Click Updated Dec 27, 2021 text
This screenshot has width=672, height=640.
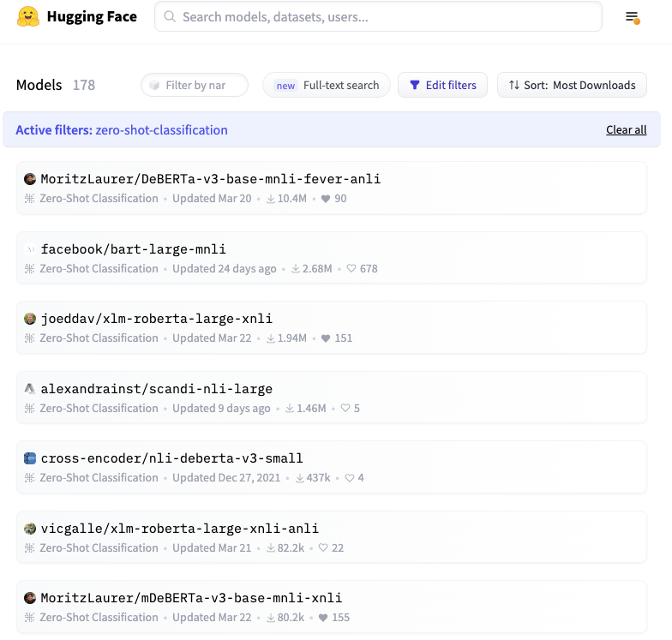(x=226, y=478)
